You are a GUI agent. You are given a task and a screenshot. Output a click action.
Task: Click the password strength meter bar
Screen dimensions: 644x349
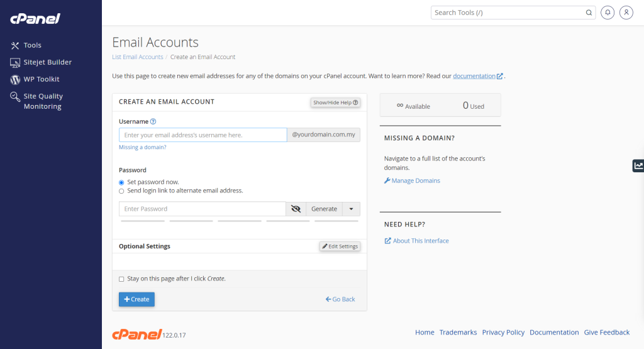pyautogui.click(x=240, y=221)
